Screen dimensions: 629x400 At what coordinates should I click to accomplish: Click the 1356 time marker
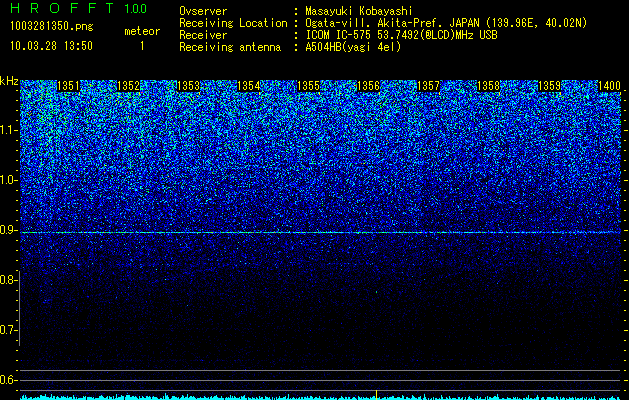pos(369,86)
